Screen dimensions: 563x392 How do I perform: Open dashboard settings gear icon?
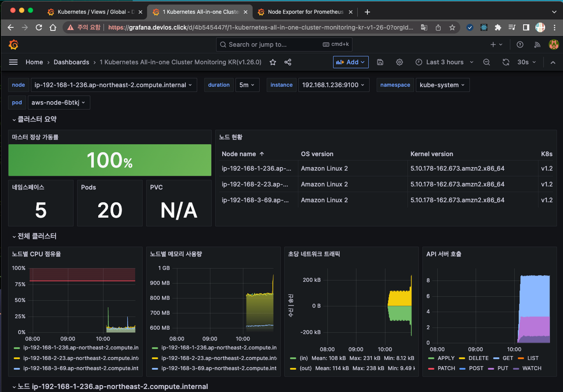(x=399, y=62)
